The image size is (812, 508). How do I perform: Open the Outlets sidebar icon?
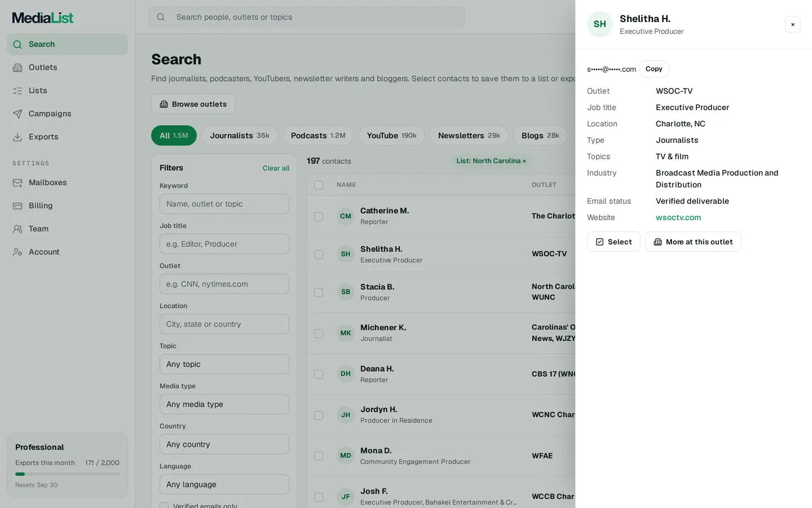[x=17, y=68]
